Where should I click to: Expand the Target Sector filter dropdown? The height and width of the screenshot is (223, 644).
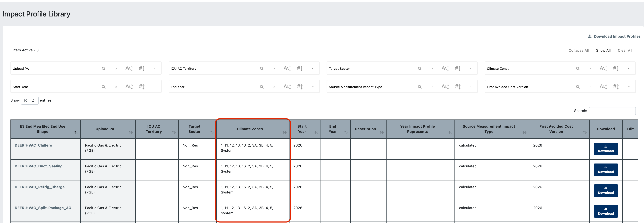[471, 69]
